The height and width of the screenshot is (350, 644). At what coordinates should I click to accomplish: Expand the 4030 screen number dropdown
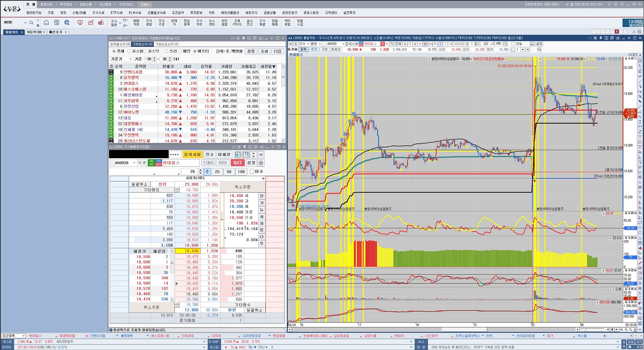coord(25,23)
